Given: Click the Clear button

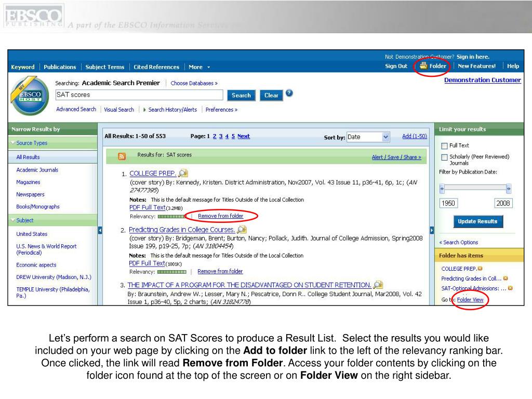Looking at the screenshot, I should click(271, 96).
